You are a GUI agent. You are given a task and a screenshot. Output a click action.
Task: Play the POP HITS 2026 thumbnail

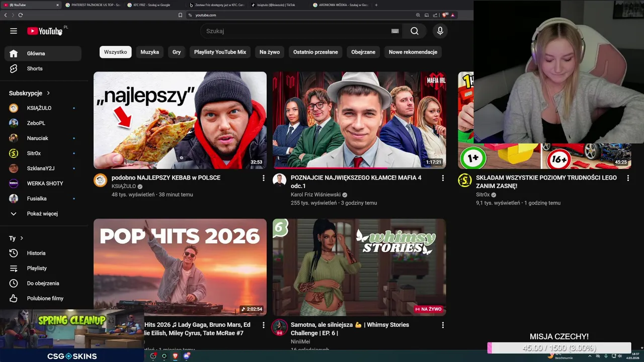(180, 267)
